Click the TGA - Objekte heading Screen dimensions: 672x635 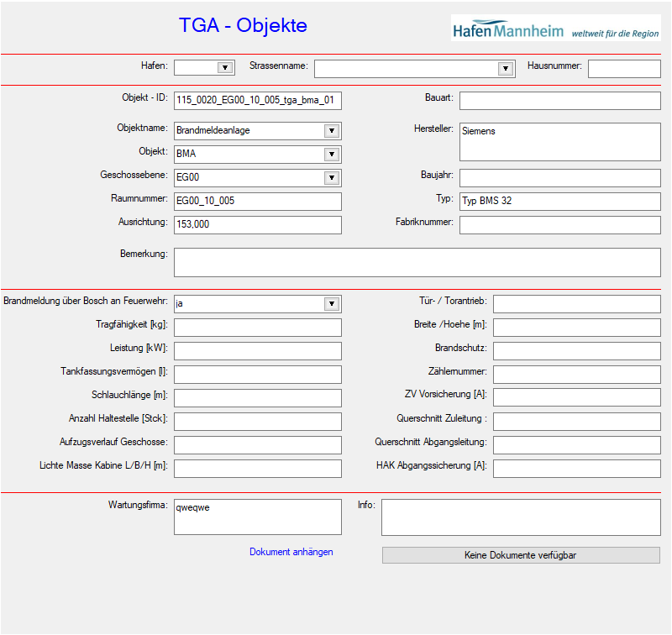[x=243, y=25]
